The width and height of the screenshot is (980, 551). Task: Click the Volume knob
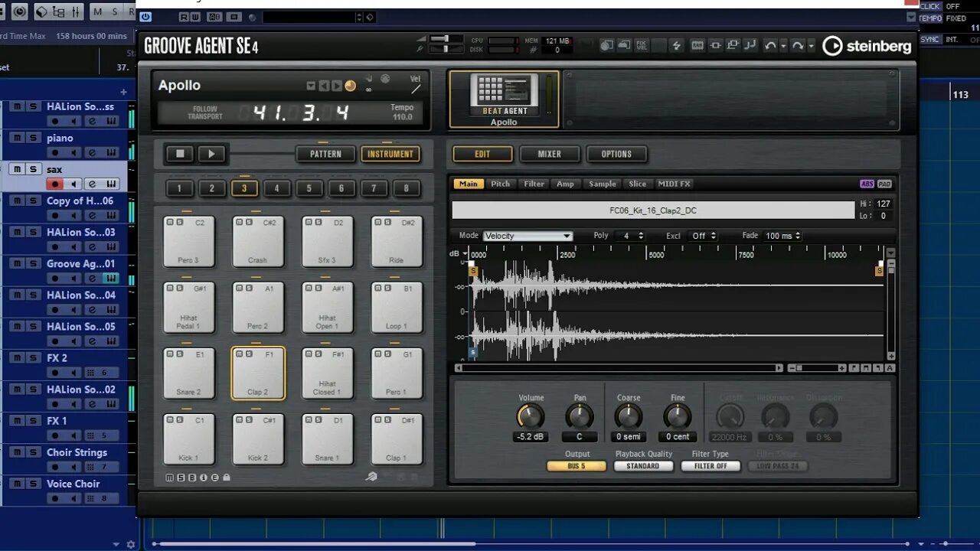pyautogui.click(x=531, y=416)
